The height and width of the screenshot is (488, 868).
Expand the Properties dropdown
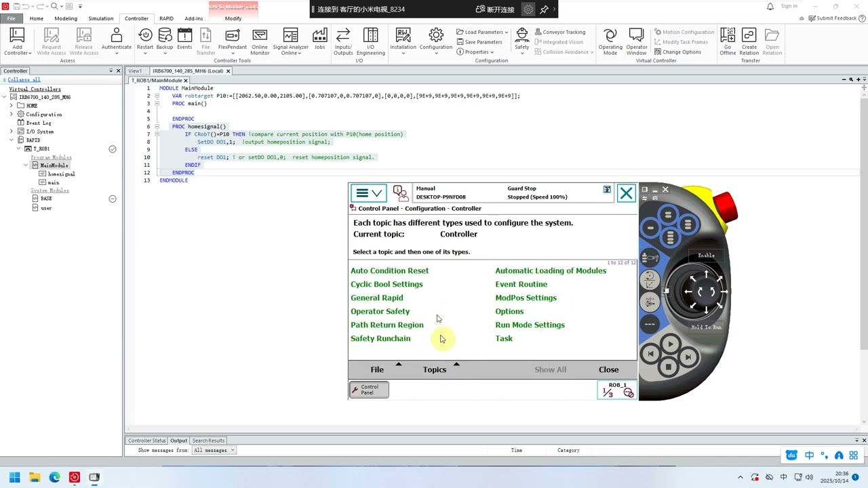(475, 52)
